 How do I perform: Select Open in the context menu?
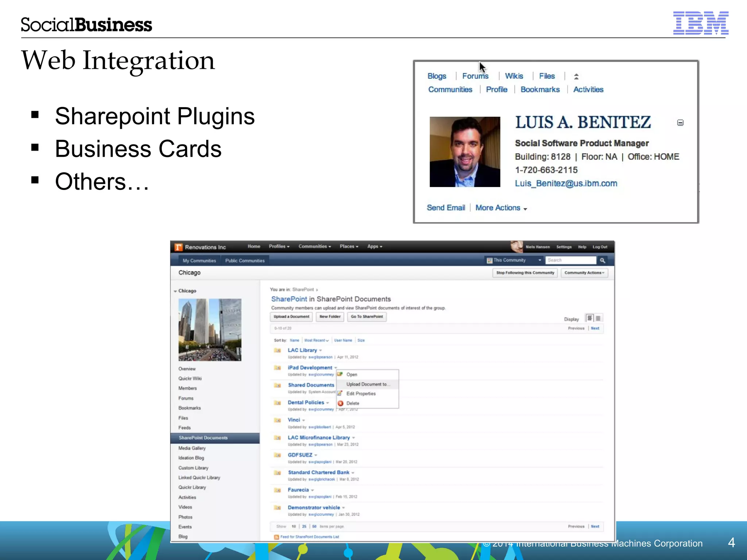coord(367,374)
